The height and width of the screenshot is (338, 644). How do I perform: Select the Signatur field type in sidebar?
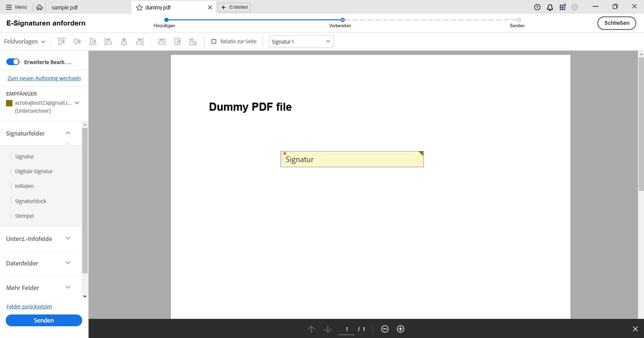pos(24,156)
